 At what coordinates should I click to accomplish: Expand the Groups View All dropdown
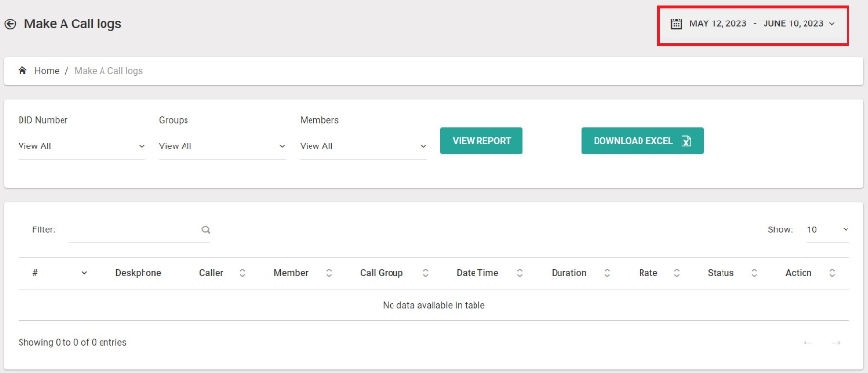tap(223, 146)
